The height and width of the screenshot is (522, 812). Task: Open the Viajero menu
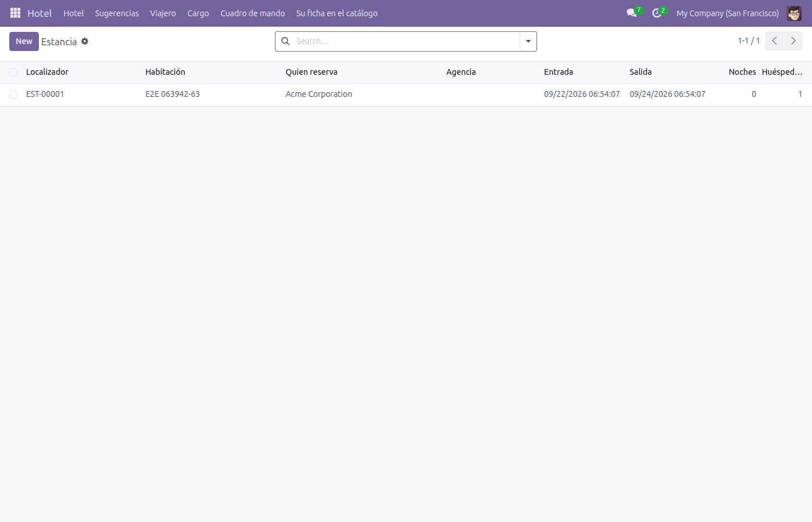pyautogui.click(x=163, y=13)
